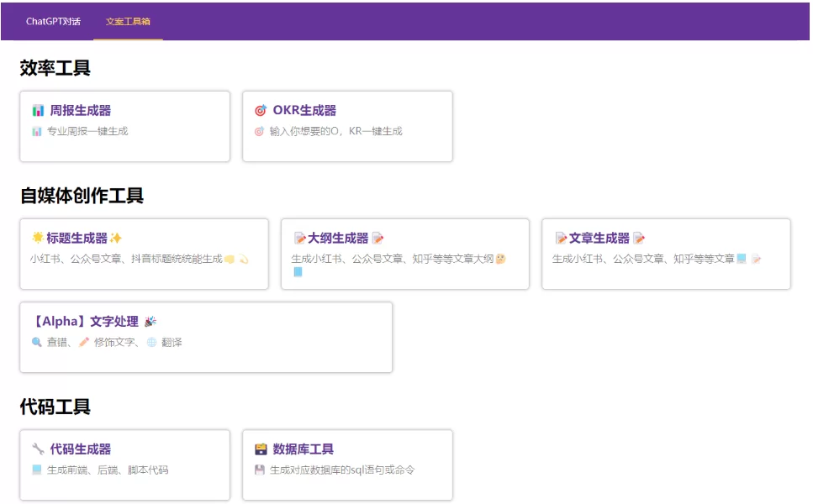Click the globe icon next to 翻译
The image size is (813, 504).
(x=151, y=343)
